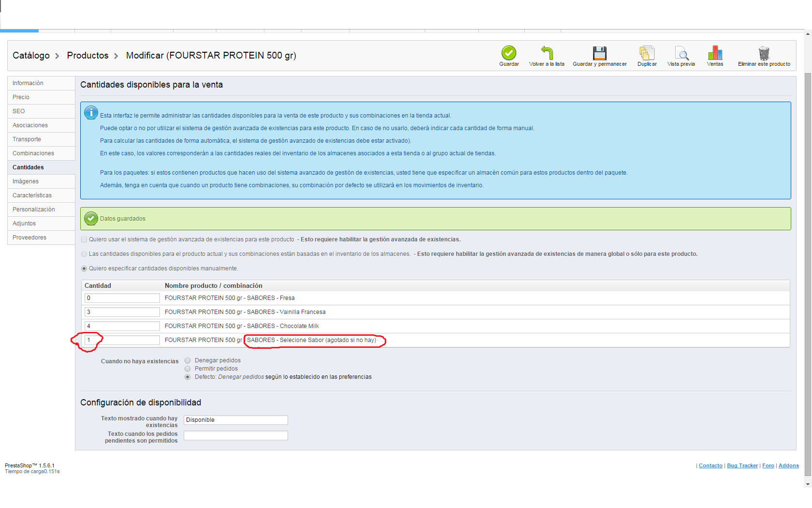This screenshot has width=812, height=508.
Task: Click Nombre producto / combinación column header
Action: pos(214,286)
